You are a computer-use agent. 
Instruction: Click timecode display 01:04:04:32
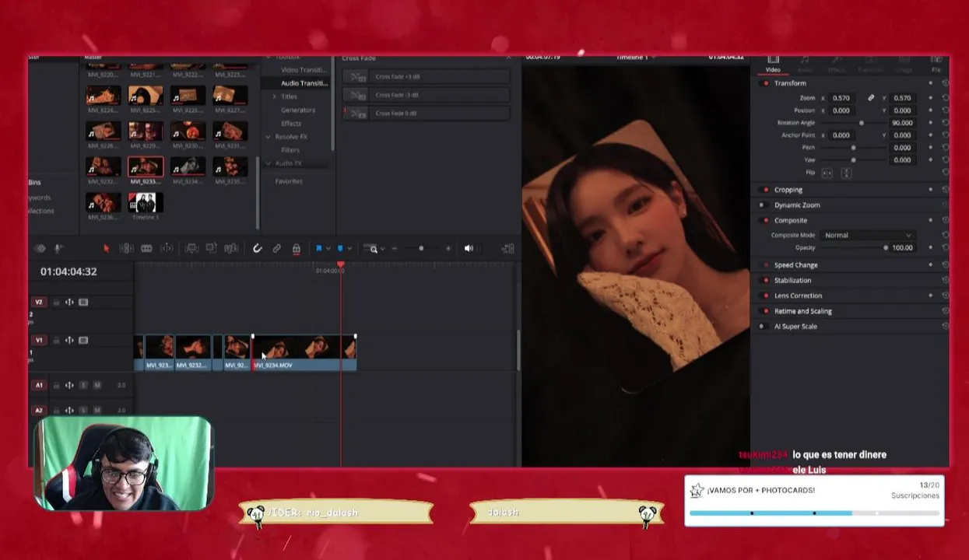click(x=68, y=271)
